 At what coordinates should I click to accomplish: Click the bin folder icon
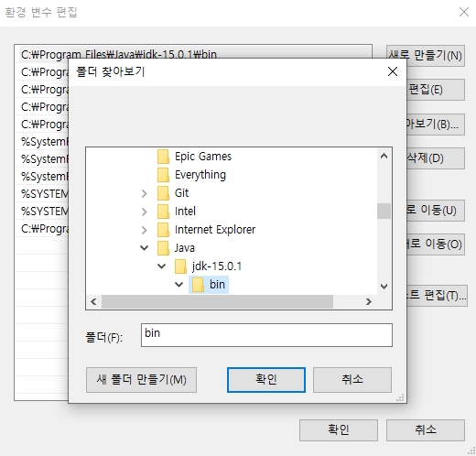pyautogui.click(x=198, y=285)
